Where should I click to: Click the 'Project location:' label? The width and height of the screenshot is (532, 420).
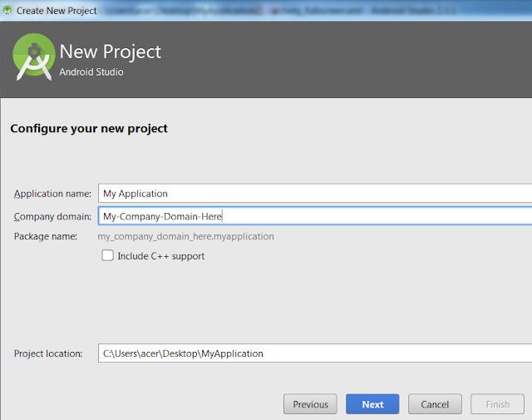pyautogui.click(x=48, y=353)
